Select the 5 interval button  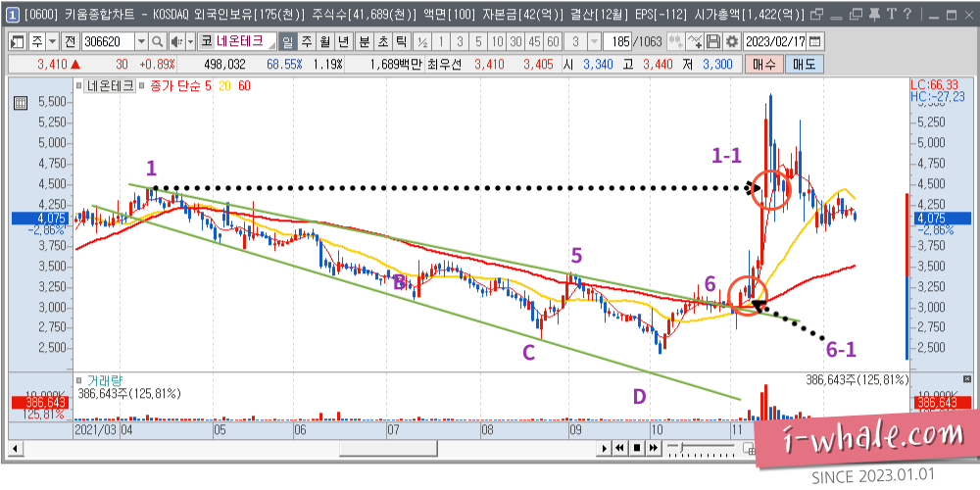pos(478,42)
